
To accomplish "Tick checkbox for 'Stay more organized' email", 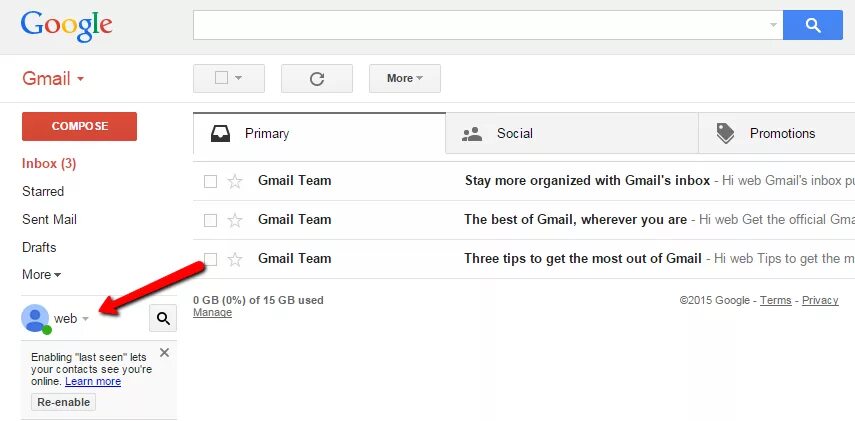I will click(210, 181).
